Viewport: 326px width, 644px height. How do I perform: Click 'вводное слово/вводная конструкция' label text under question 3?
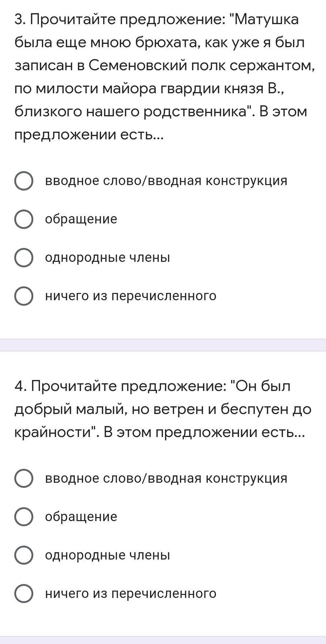pyautogui.click(x=166, y=181)
